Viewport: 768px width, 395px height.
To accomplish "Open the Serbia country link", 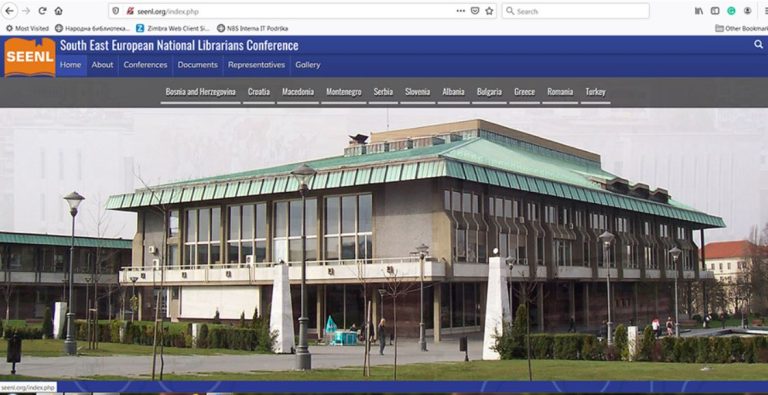I will coord(383,92).
